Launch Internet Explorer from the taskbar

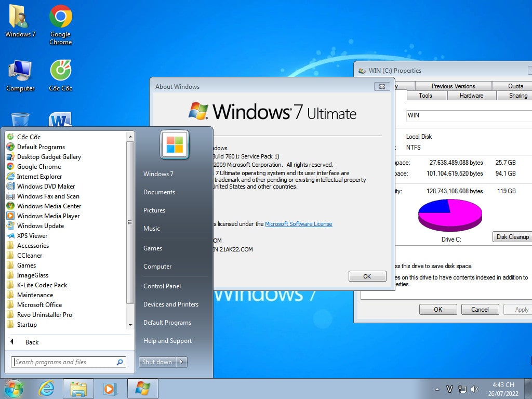[46, 389]
